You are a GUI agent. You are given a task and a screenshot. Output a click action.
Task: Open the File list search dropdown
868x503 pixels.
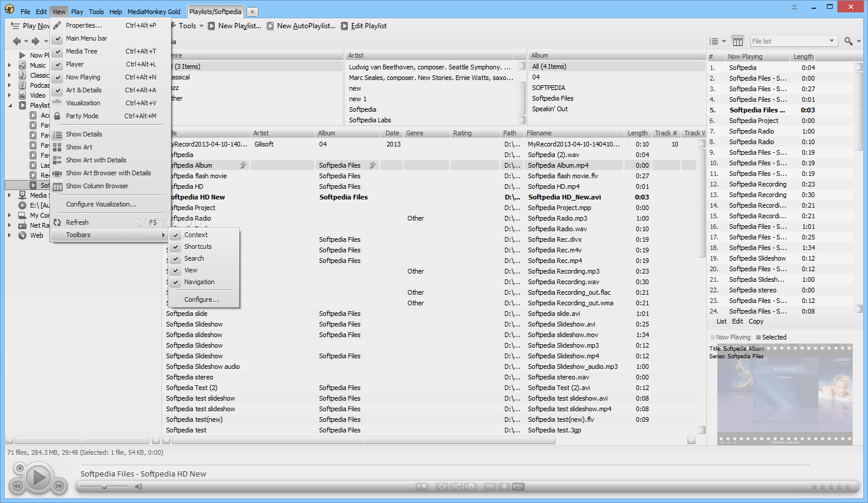(832, 41)
